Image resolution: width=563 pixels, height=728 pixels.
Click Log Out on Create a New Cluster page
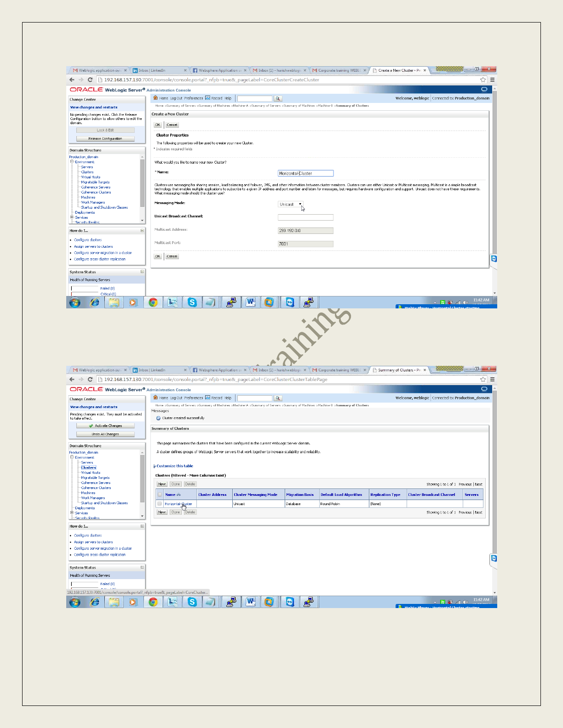point(176,98)
